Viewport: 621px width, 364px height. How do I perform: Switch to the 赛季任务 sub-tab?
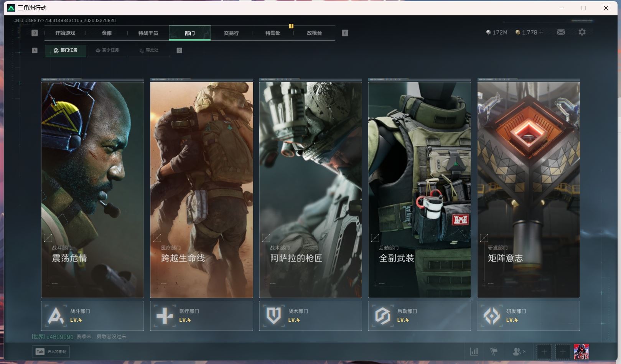107,50
